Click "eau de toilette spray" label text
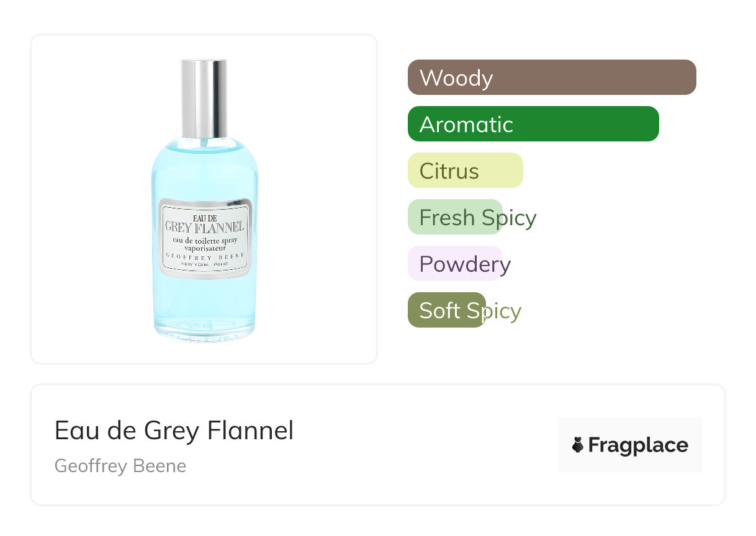 tap(204, 240)
